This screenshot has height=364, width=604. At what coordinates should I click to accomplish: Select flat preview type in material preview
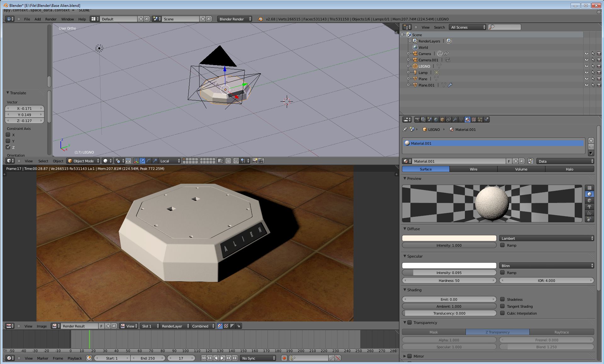pyautogui.click(x=590, y=188)
